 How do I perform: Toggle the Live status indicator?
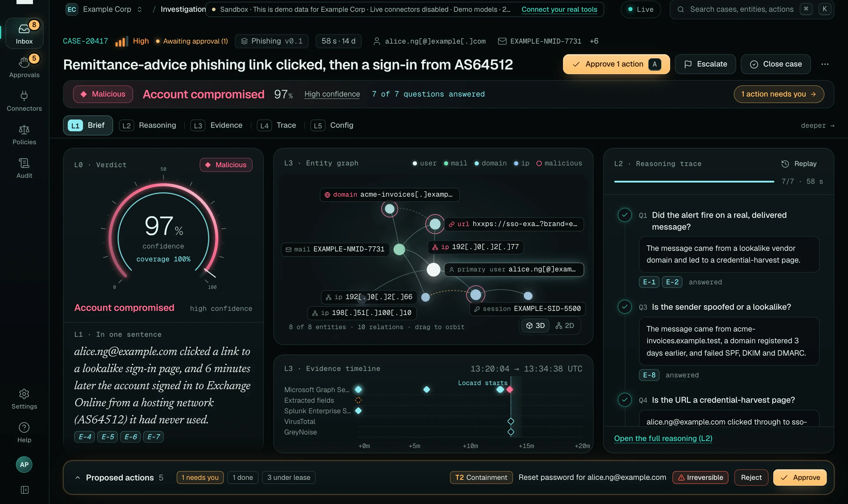click(x=640, y=9)
